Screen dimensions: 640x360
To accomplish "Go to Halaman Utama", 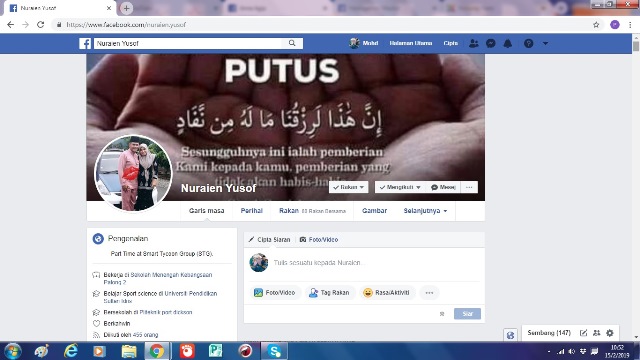I will (411, 43).
